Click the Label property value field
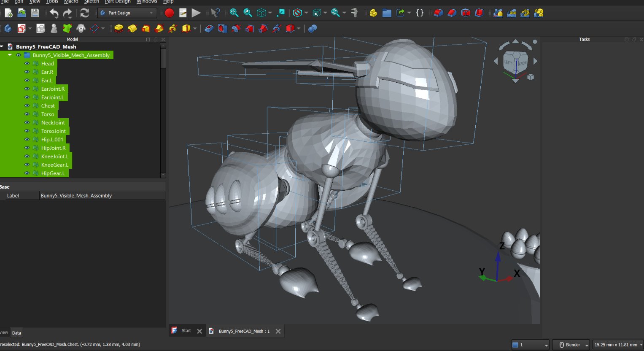Image resolution: width=644 pixels, height=351 pixels. click(x=102, y=196)
